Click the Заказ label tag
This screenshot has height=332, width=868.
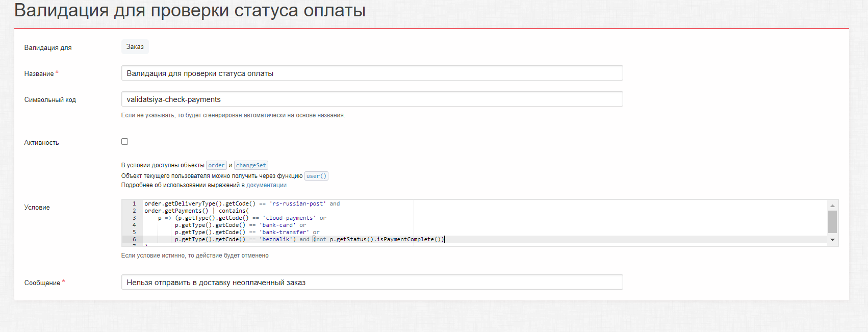click(x=135, y=46)
